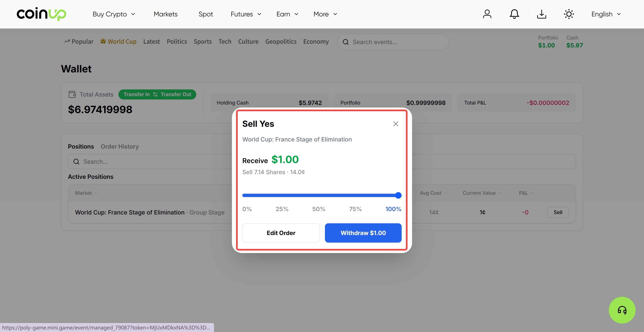This screenshot has height=332, width=644.
Task: Switch to the Tech category
Action: pos(225,41)
